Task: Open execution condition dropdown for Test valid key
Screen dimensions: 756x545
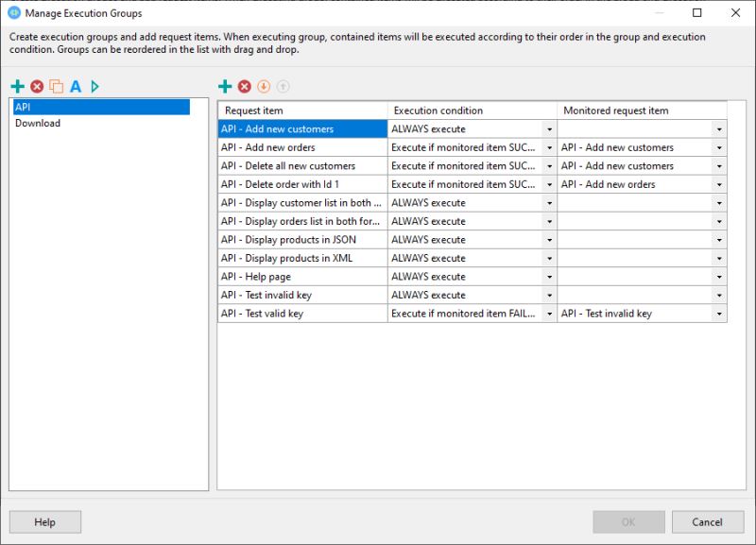Action: pos(549,314)
